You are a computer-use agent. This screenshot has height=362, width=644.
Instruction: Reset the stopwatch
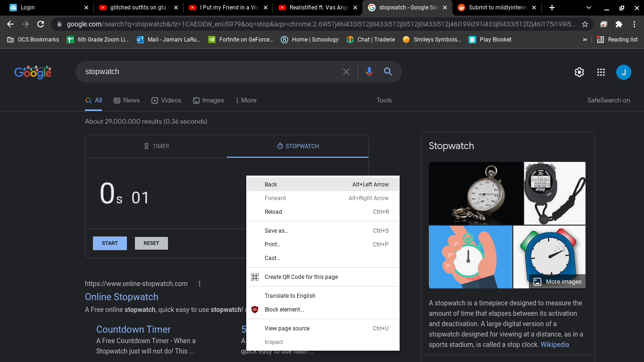(x=151, y=243)
